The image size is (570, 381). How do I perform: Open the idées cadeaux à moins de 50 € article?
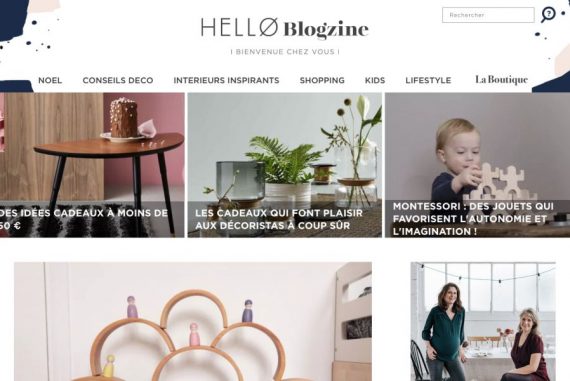(84, 219)
